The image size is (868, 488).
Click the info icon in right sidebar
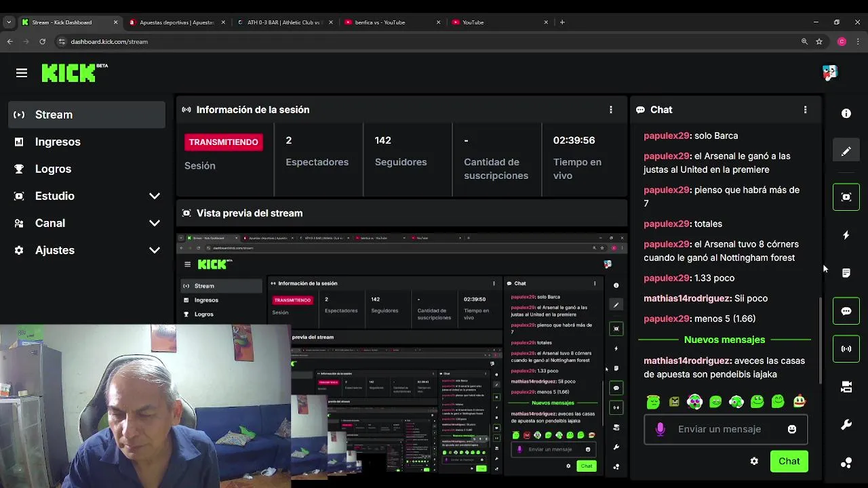pos(846,114)
